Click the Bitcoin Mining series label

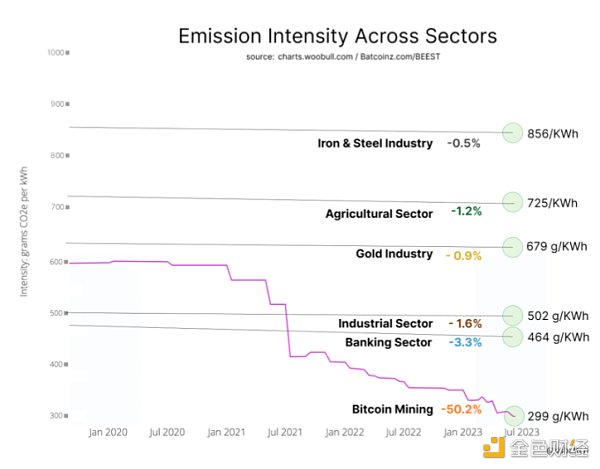[x=392, y=409]
